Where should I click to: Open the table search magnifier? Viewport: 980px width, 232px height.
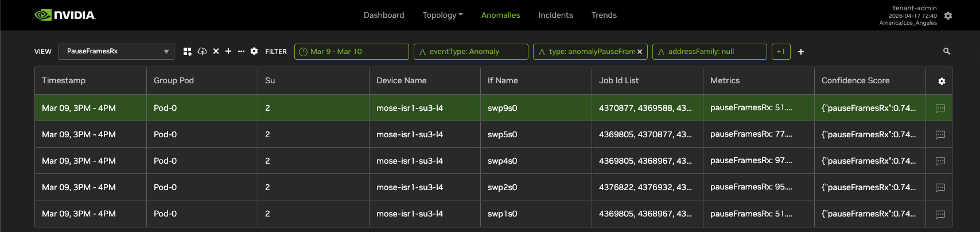947,51
